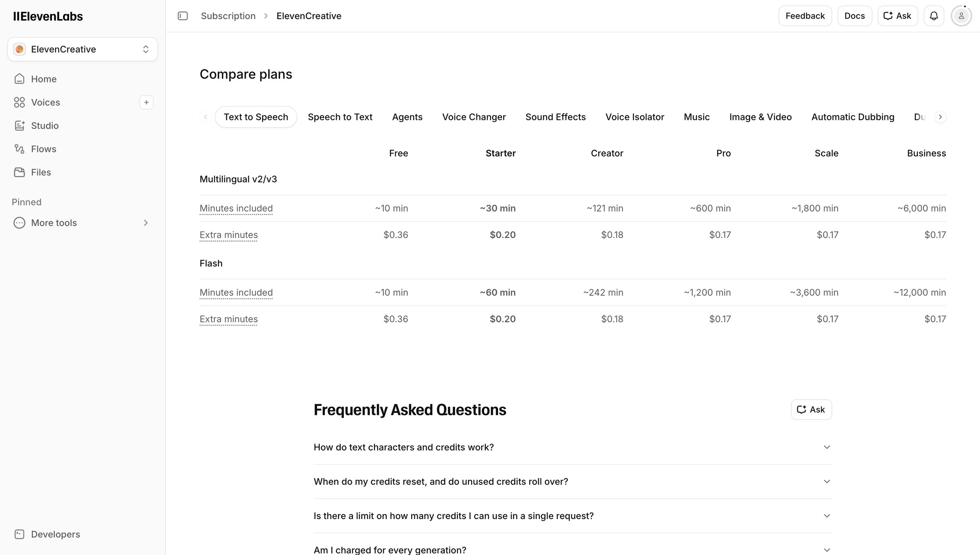980x555 pixels.
Task: Open Studio in the sidebar
Action: click(82, 126)
